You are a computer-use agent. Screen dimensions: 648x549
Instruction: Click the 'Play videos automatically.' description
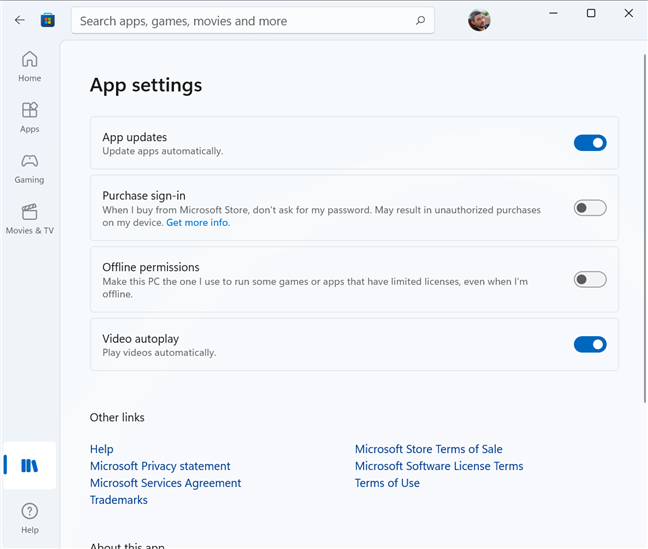159,353
